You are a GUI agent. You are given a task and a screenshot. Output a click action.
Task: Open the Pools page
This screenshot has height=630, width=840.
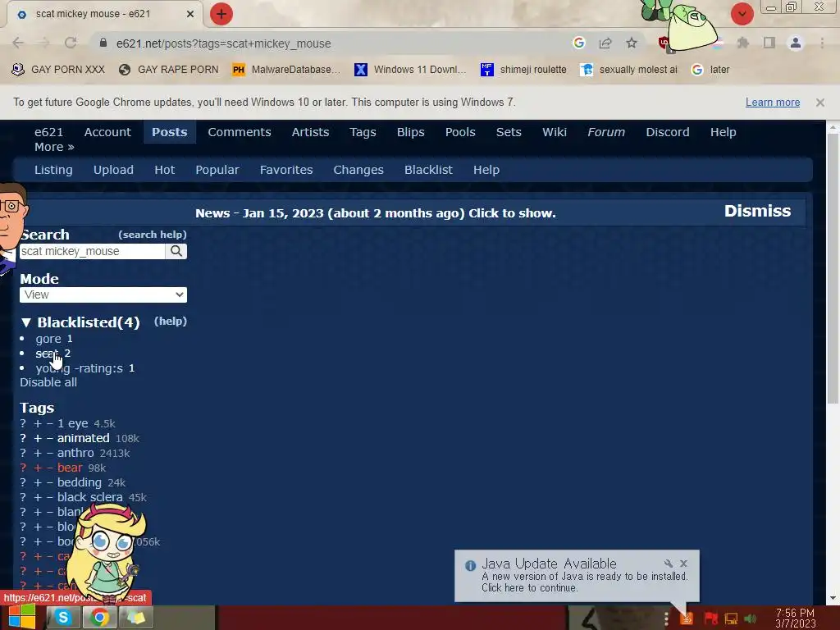click(x=460, y=132)
